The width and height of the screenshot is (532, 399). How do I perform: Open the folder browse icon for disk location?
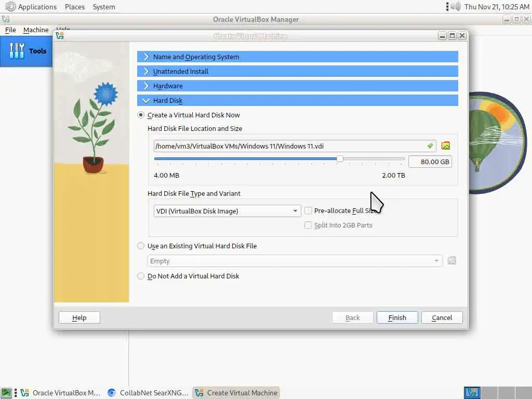click(x=445, y=146)
